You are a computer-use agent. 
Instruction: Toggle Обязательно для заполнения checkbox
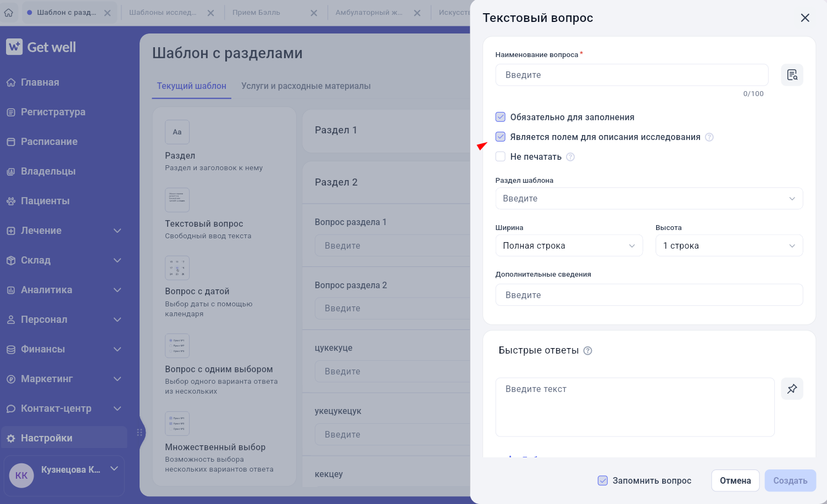[x=500, y=117]
